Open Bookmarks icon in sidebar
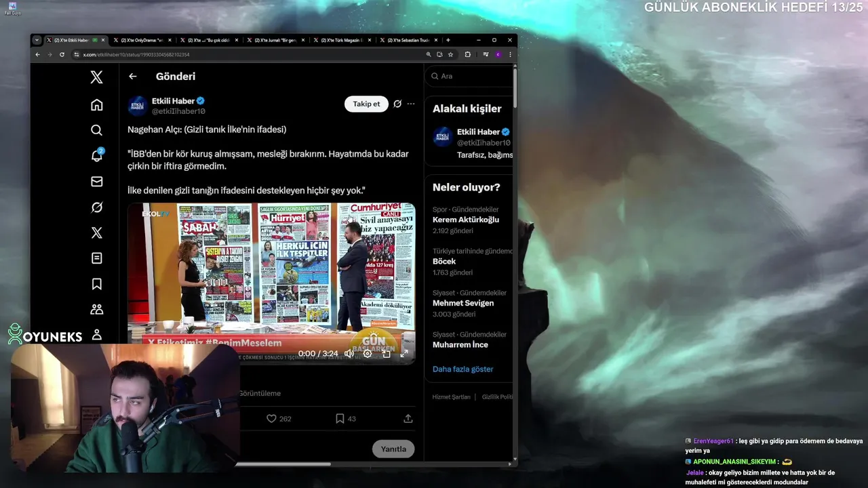Image resolution: width=868 pixels, height=488 pixels. [x=96, y=284]
